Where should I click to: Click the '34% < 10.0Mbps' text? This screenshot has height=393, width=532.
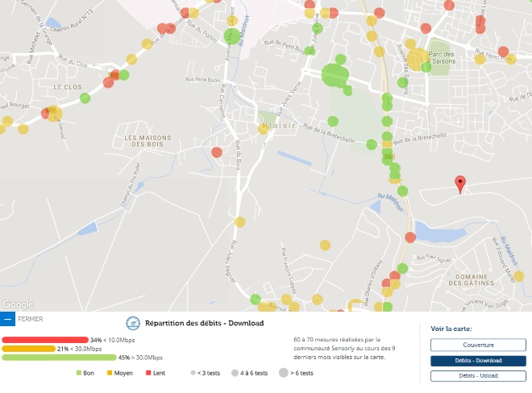tap(113, 340)
